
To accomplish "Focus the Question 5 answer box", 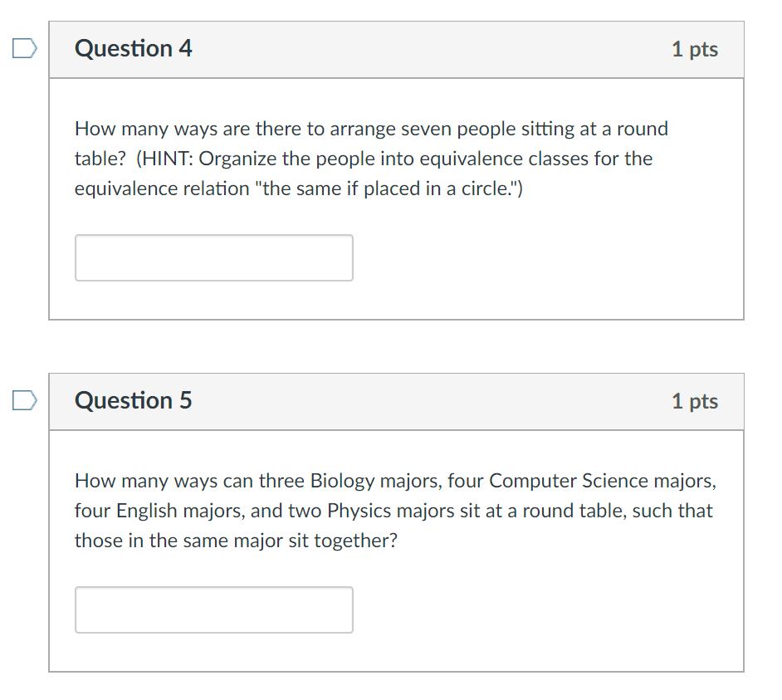I will tap(214, 609).
